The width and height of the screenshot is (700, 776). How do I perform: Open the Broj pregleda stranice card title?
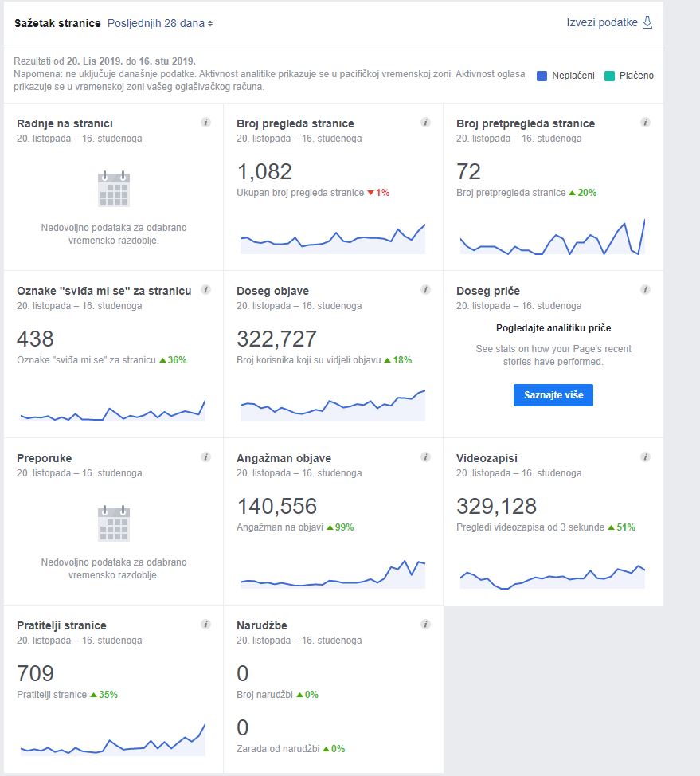[x=295, y=123]
